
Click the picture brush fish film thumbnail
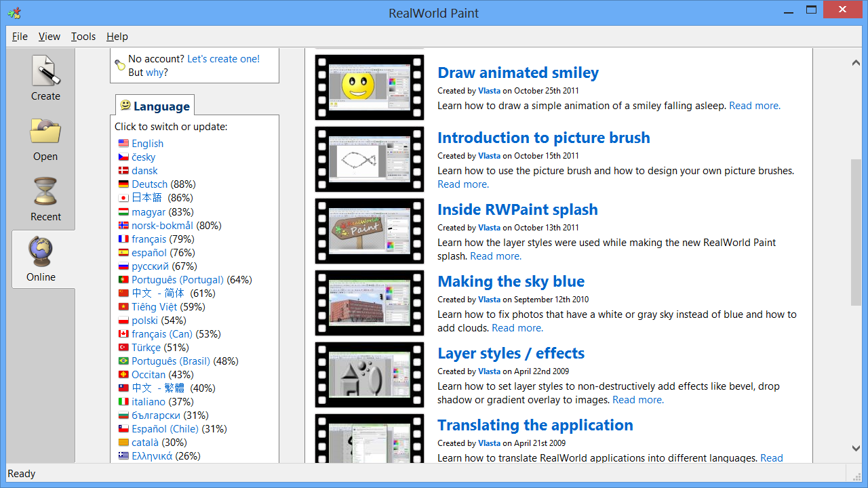(370, 159)
